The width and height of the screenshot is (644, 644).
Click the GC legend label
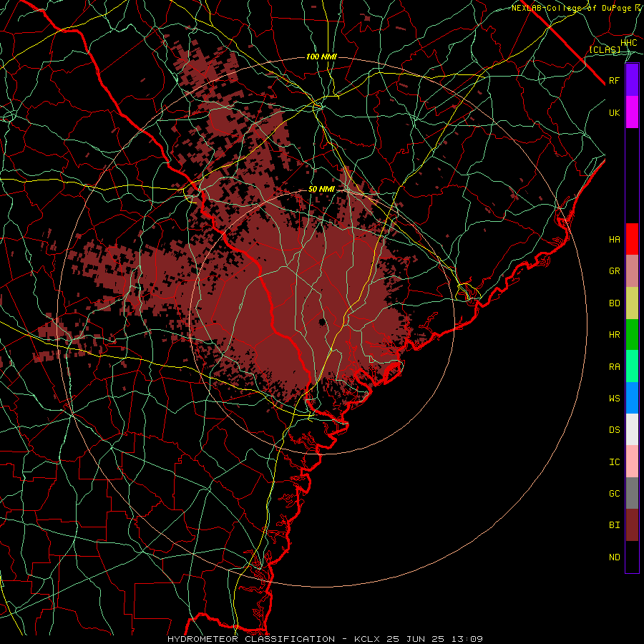coord(615,494)
